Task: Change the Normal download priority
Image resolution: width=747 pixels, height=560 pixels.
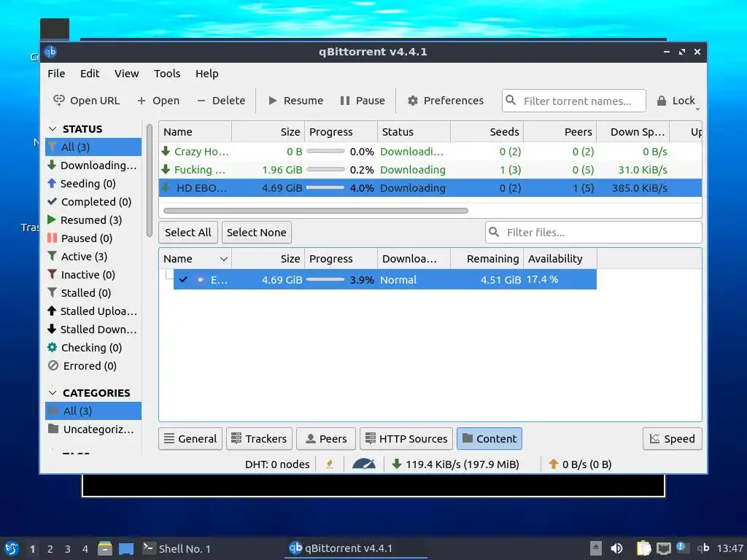Action: coord(398,280)
